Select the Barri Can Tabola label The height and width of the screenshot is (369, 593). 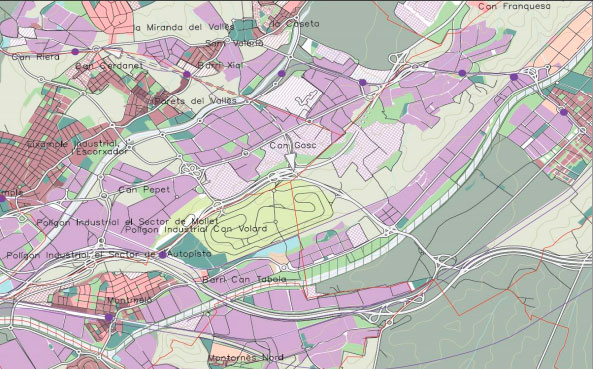(x=244, y=279)
